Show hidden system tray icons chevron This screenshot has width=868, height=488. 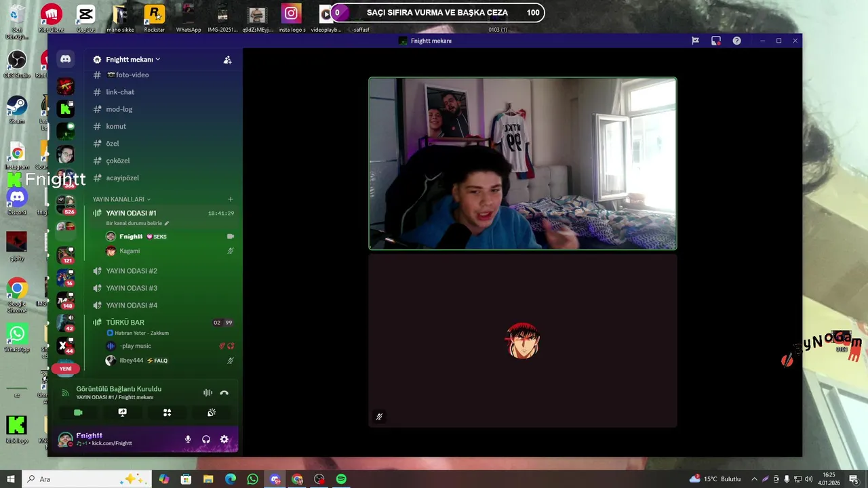point(754,479)
